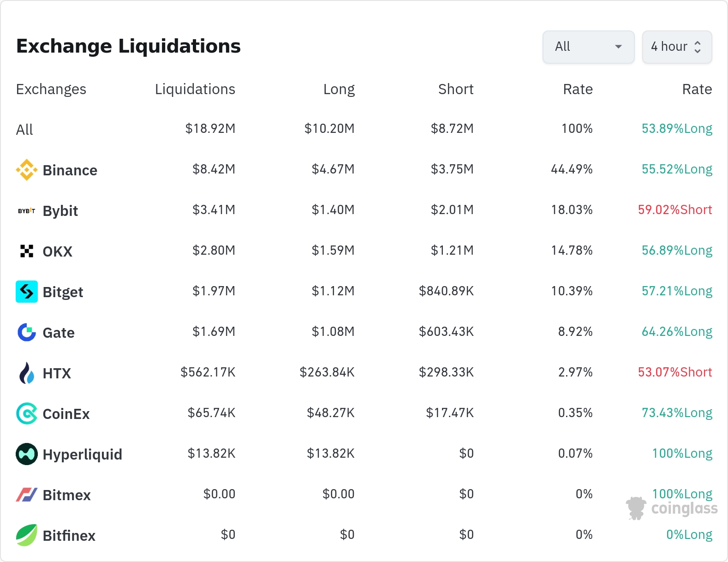The image size is (728, 562).
Task: Click the Bitget cyan logo icon
Action: click(27, 292)
